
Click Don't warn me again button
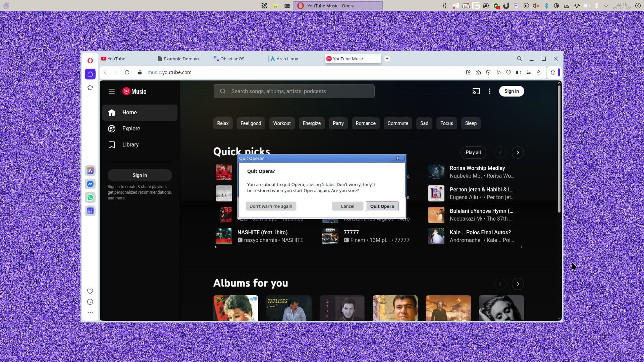click(271, 206)
